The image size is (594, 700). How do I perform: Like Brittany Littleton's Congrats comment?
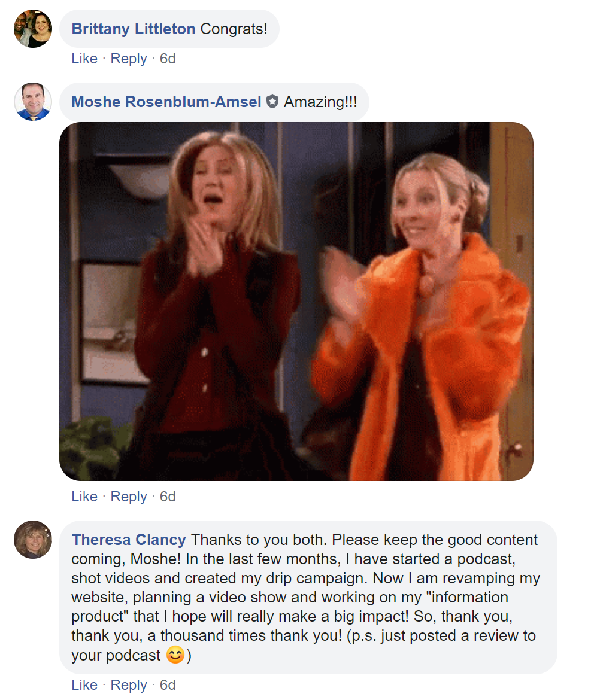coord(84,59)
